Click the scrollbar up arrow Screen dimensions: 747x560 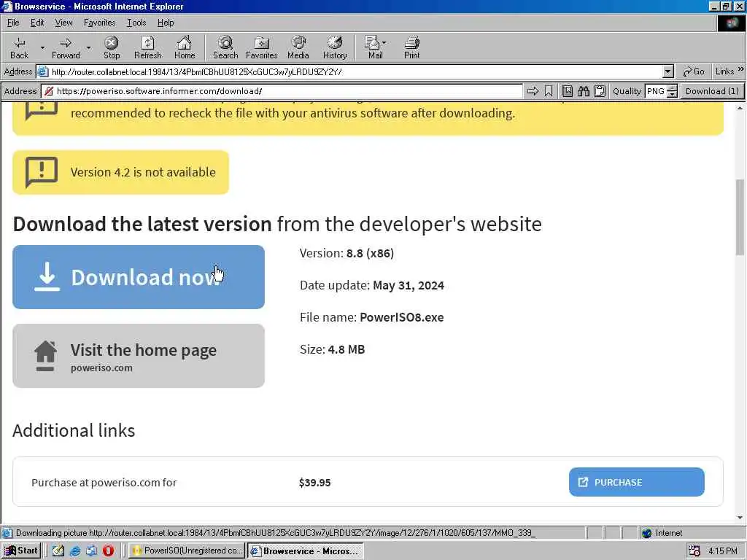(x=740, y=108)
